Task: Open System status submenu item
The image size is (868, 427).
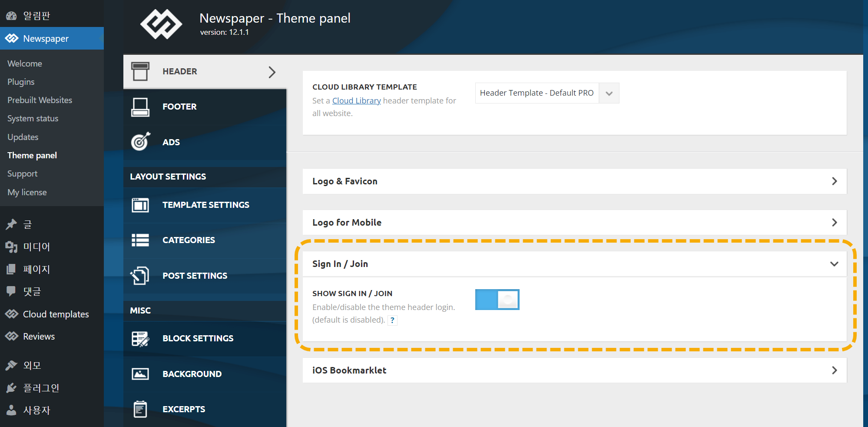Action: pos(33,118)
